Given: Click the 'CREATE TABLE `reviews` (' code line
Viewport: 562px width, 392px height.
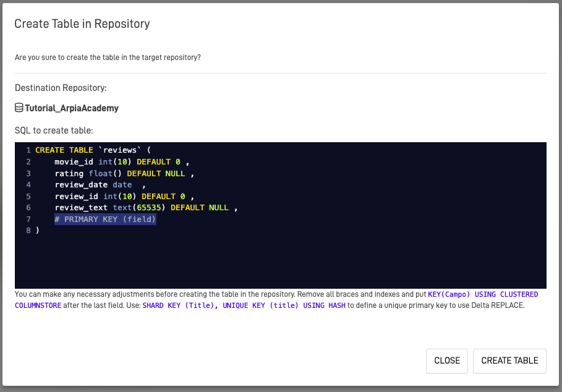Looking at the screenshot, I should pyautogui.click(x=93, y=150).
